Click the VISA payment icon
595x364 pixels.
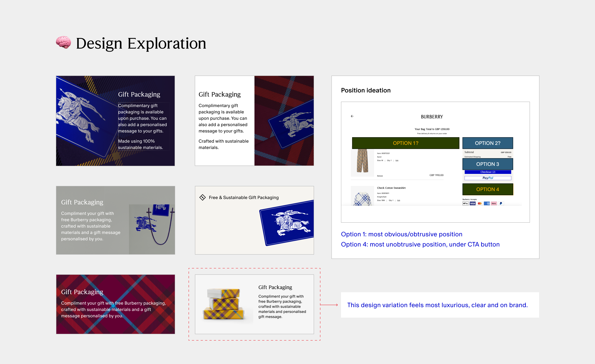pyautogui.click(x=473, y=203)
